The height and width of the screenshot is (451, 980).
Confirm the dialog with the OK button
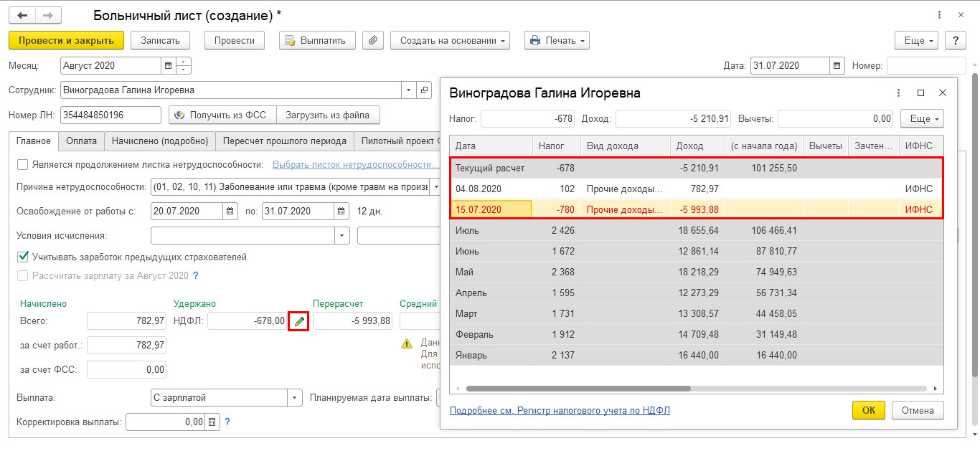[869, 410]
